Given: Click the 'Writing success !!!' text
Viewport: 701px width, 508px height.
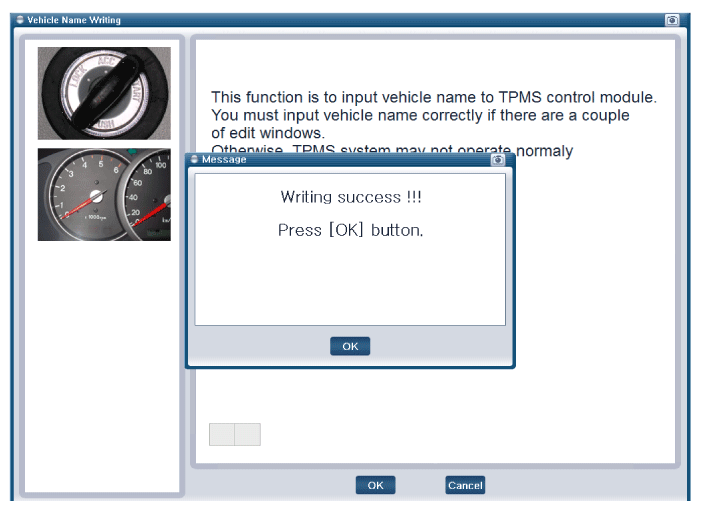Looking at the screenshot, I should (350, 197).
